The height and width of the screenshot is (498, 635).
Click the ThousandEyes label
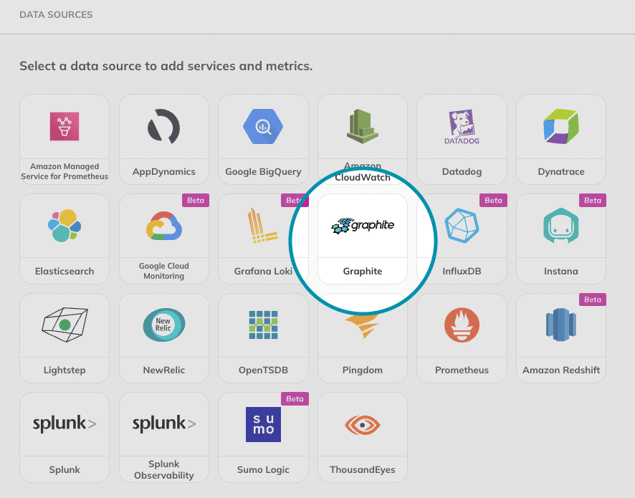point(362,470)
